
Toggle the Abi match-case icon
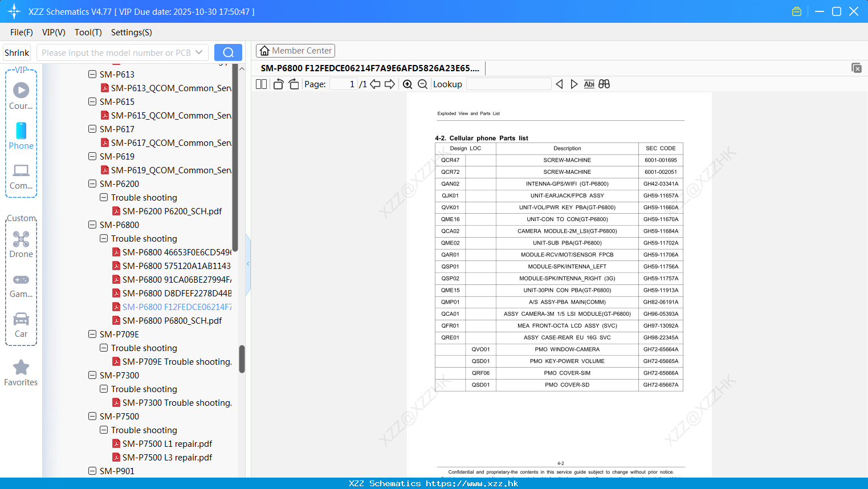589,84
